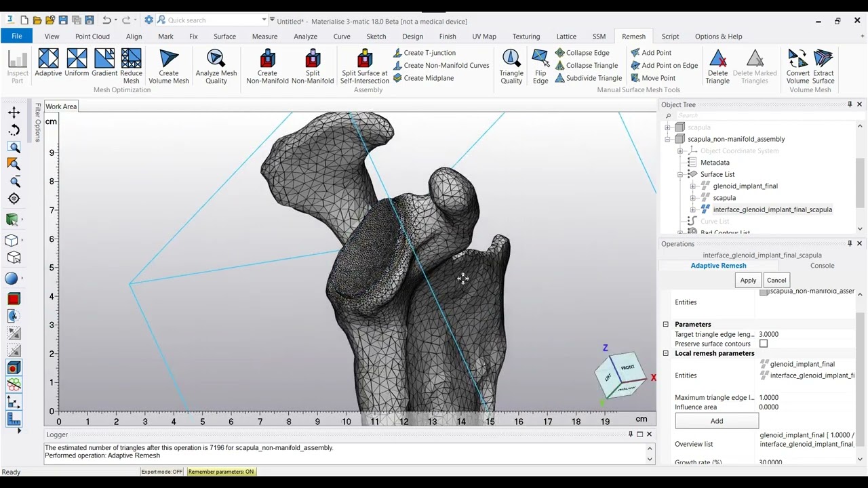868x488 pixels.
Task: Click the zoom window magnifier icon
Action: [x=14, y=147]
